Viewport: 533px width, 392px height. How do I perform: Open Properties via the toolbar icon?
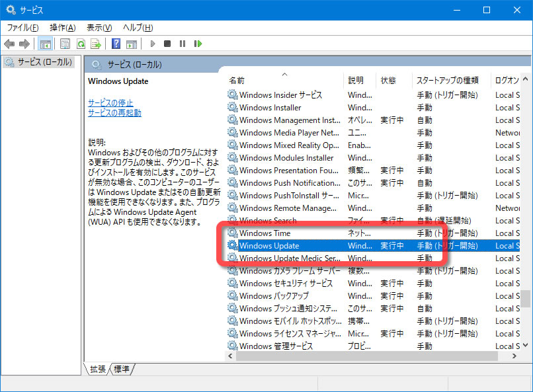tap(65, 44)
